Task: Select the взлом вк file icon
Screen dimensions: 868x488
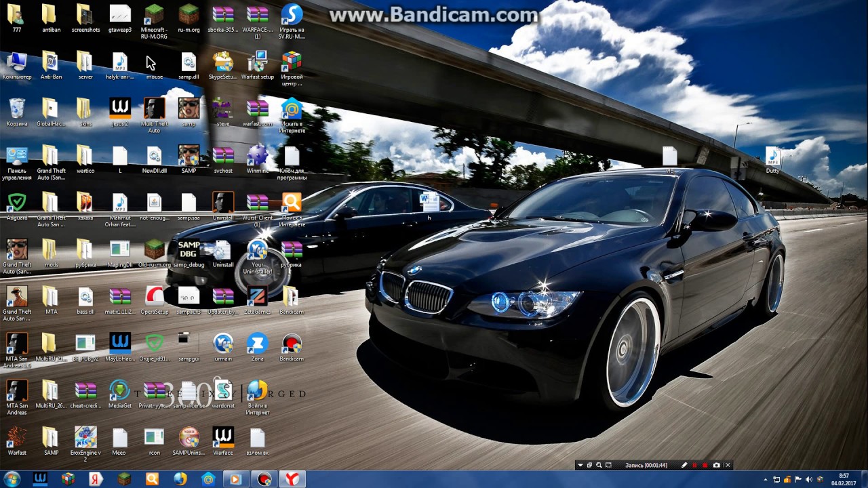Action: tap(258, 442)
